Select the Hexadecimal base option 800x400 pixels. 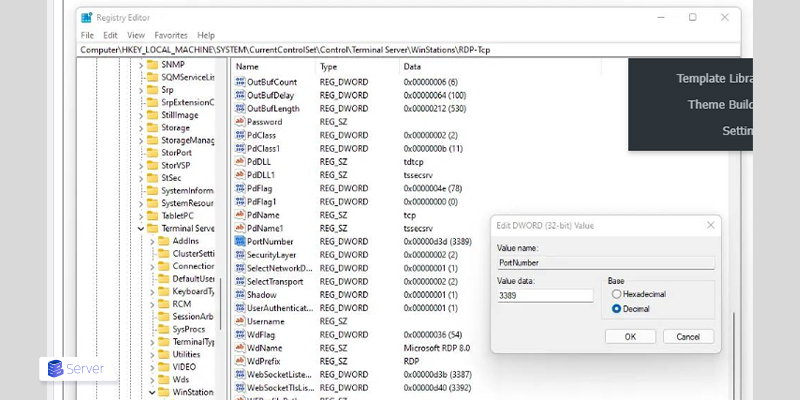click(x=616, y=294)
